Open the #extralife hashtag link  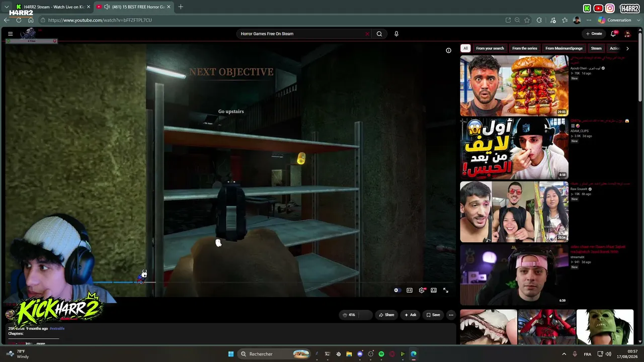[57, 328]
